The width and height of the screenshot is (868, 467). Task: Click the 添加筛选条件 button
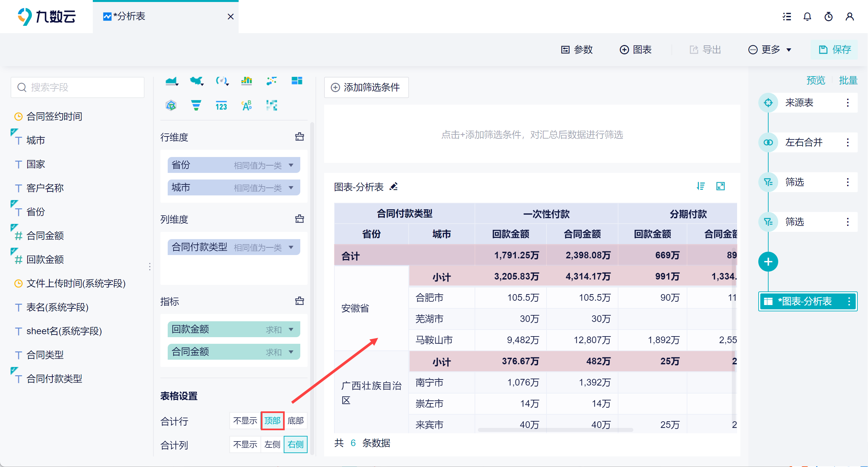tap(366, 87)
